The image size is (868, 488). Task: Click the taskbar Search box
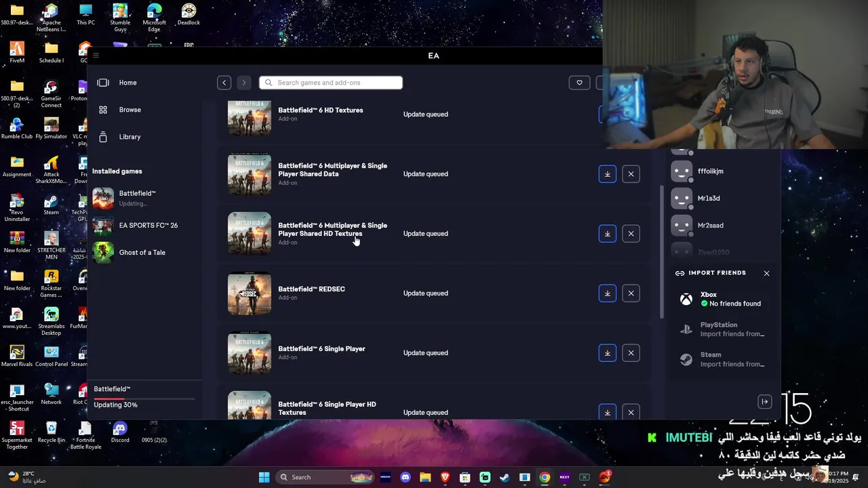click(326, 477)
